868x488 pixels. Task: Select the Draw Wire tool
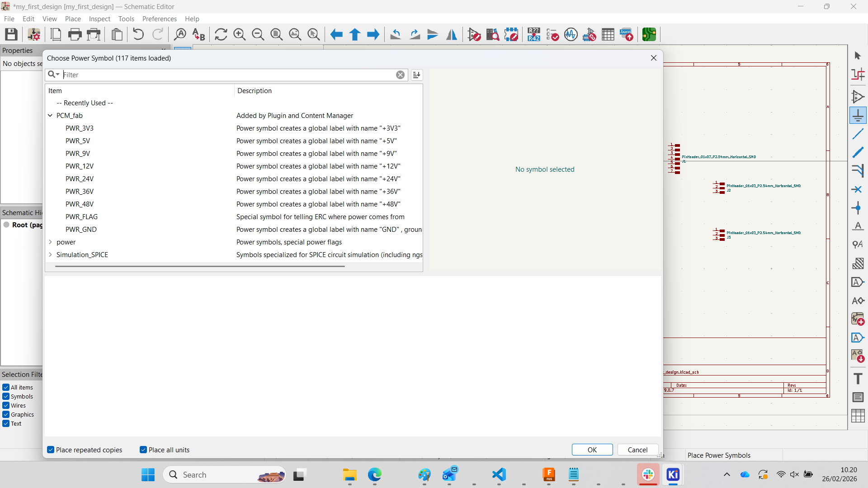858,134
